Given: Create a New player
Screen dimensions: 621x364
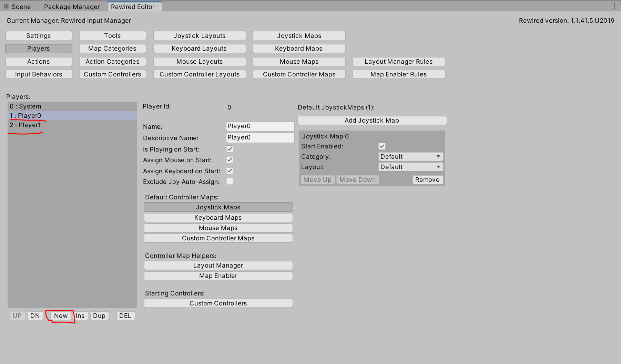Looking at the screenshot, I should click(61, 316).
